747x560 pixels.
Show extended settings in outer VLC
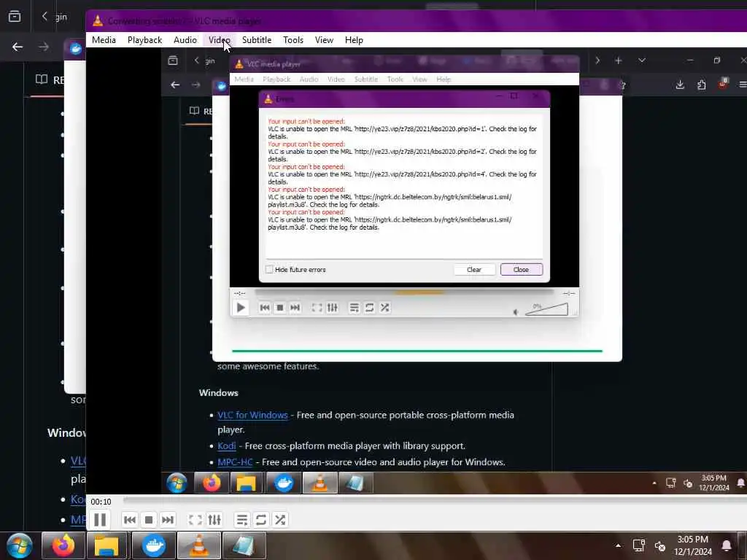coord(214,519)
